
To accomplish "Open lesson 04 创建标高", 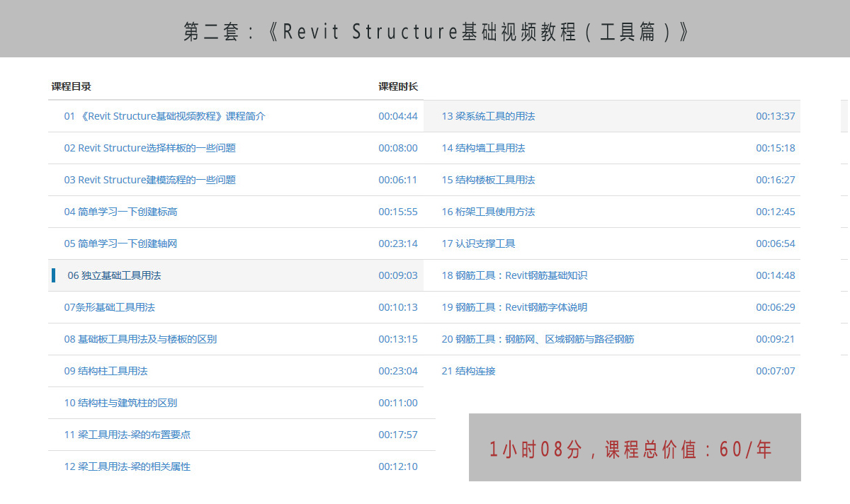I will click(x=120, y=212).
